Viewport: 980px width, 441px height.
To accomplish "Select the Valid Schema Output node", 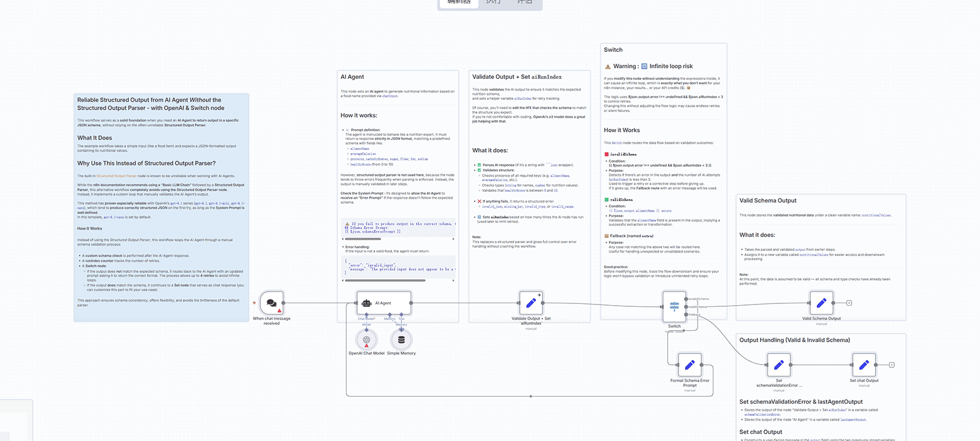I will 821,303.
